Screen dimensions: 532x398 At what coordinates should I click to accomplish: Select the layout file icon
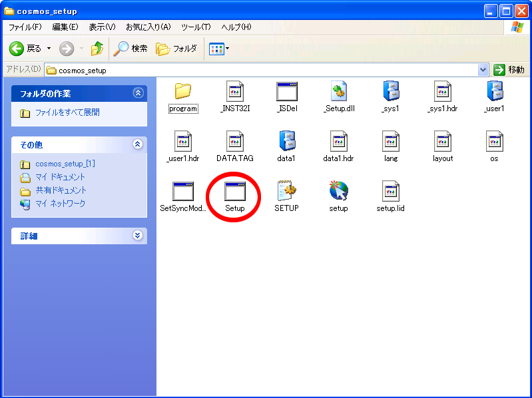[x=442, y=140]
